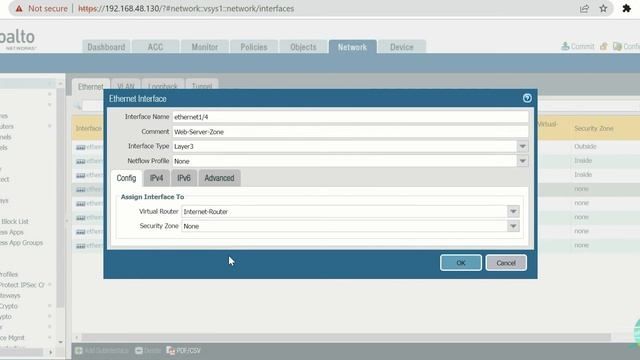Open Objects main tab
The image size is (640, 360).
pos(303,47)
